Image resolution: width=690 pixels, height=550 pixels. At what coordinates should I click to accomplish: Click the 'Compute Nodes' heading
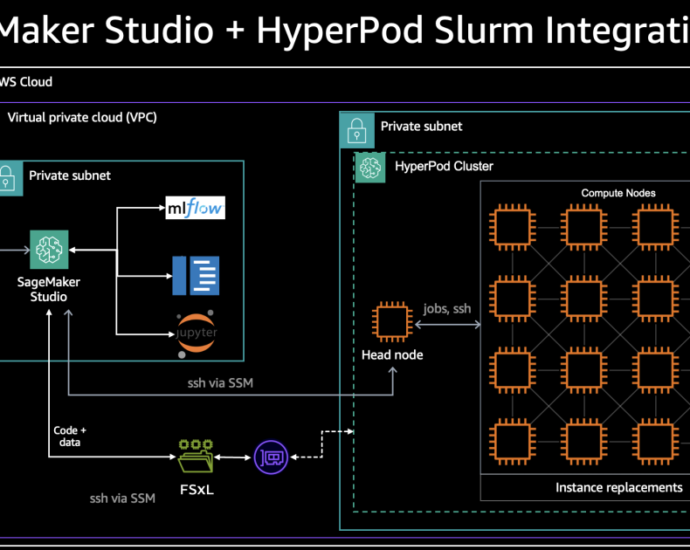click(618, 193)
